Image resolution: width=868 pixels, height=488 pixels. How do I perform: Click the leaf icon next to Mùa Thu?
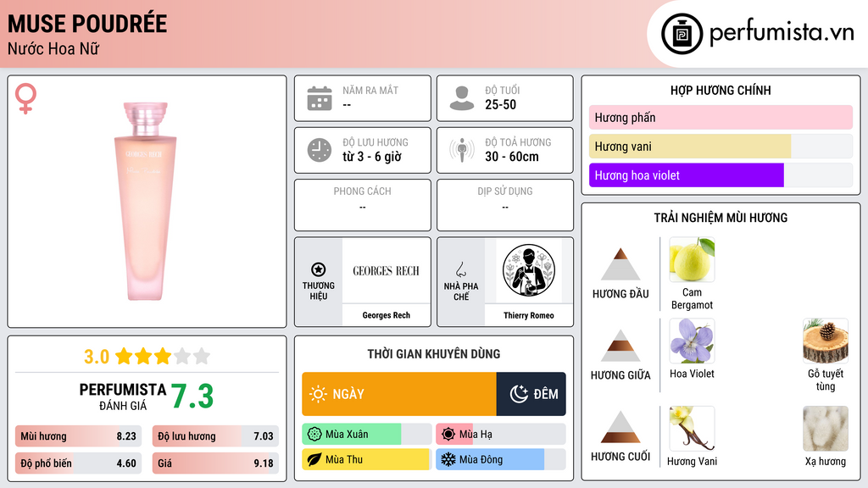pyautogui.click(x=314, y=459)
